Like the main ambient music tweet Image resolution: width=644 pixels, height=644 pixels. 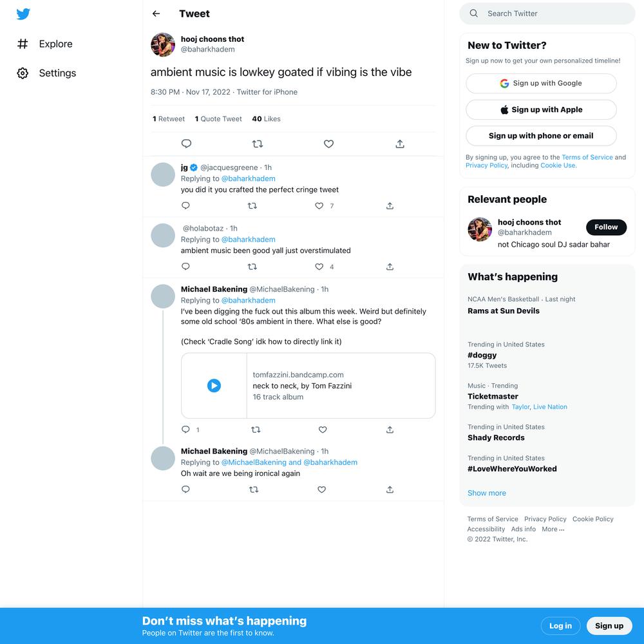coord(328,144)
